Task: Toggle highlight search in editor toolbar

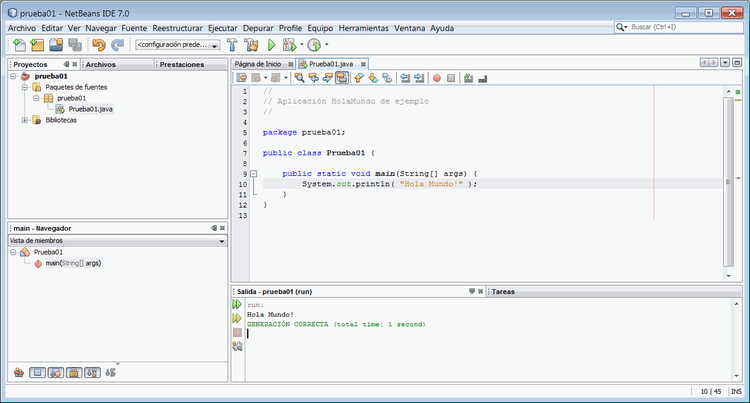Action: tap(342, 78)
